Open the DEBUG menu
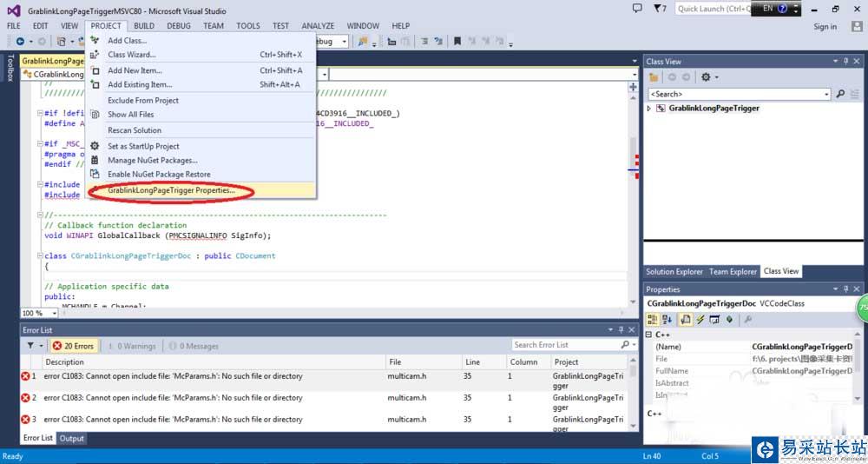Screen dimensions: 868x464 (x=179, y=25)
